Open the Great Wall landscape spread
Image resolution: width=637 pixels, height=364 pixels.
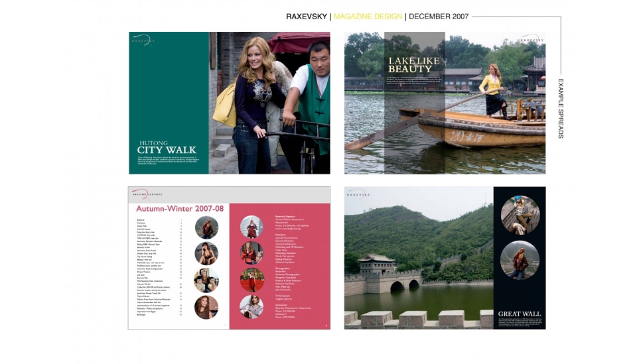445,258
